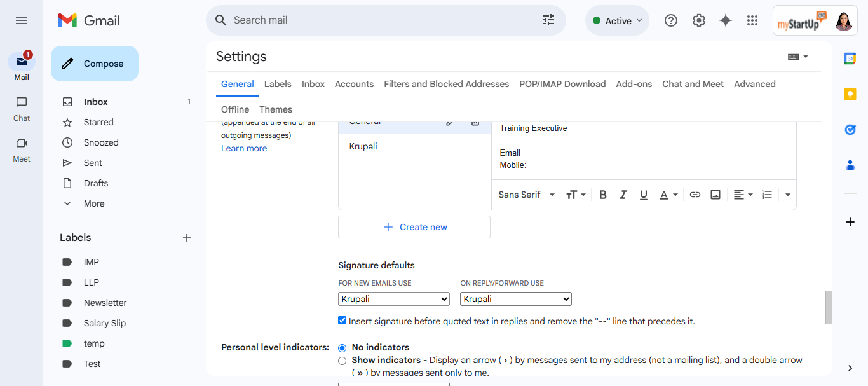Open Google Calendar side panel icon
Image resolution: width=868 pixels, height=386 pixels.
tap(850, 59)
